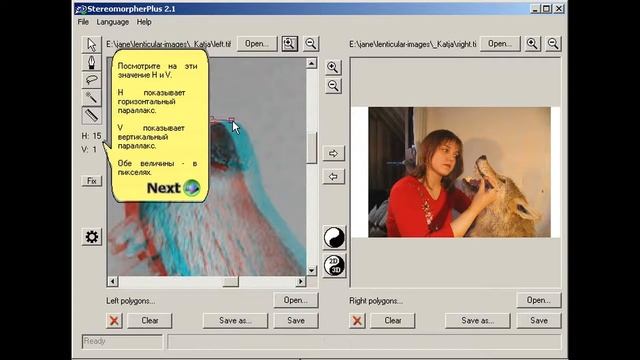640x360 pixels.
Task: Delete right polygons with red X
Action: (x=357, y=320)
